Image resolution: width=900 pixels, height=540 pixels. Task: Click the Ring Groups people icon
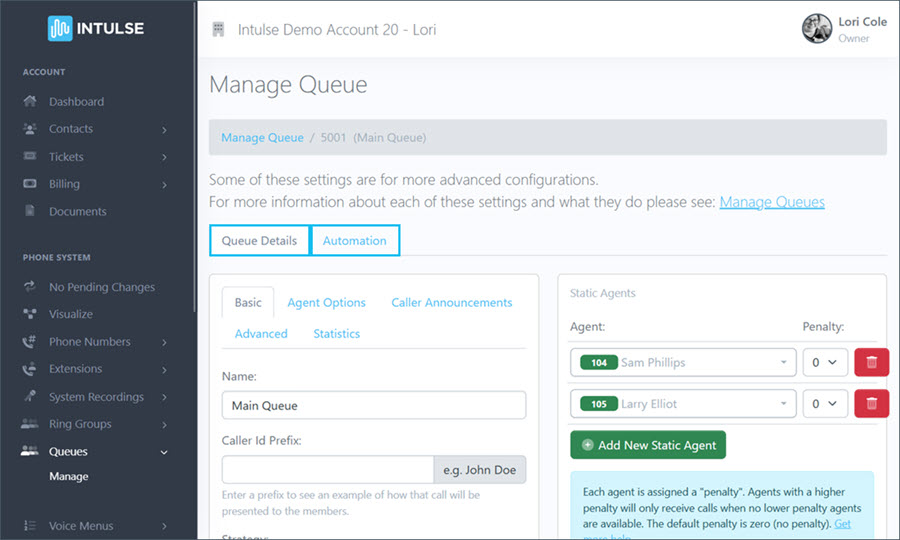click(30, 424)
